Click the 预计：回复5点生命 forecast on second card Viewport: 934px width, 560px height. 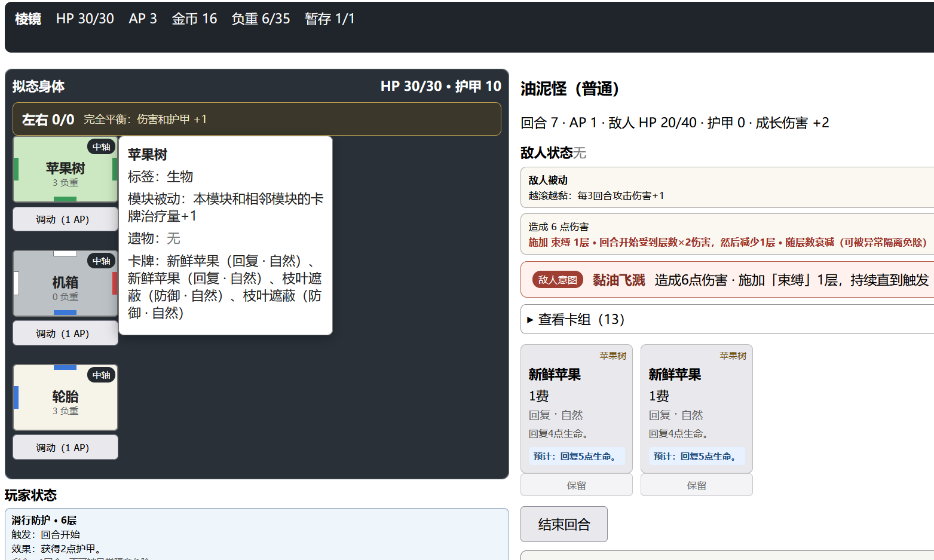(x=697, y=456)
